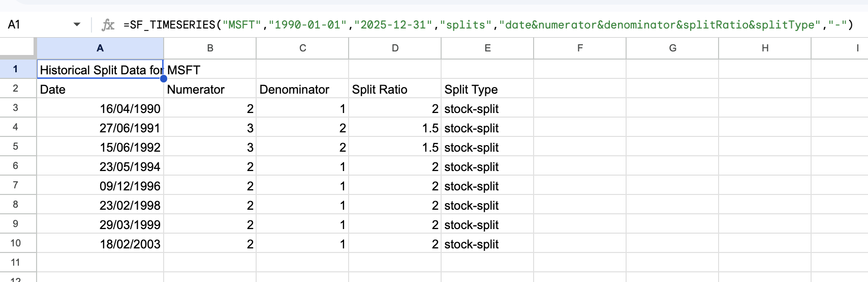Click date cell 23/05/1994
The width and height of the screenshot is (868, 282).
pyautogui.click(x=100, y=166)
